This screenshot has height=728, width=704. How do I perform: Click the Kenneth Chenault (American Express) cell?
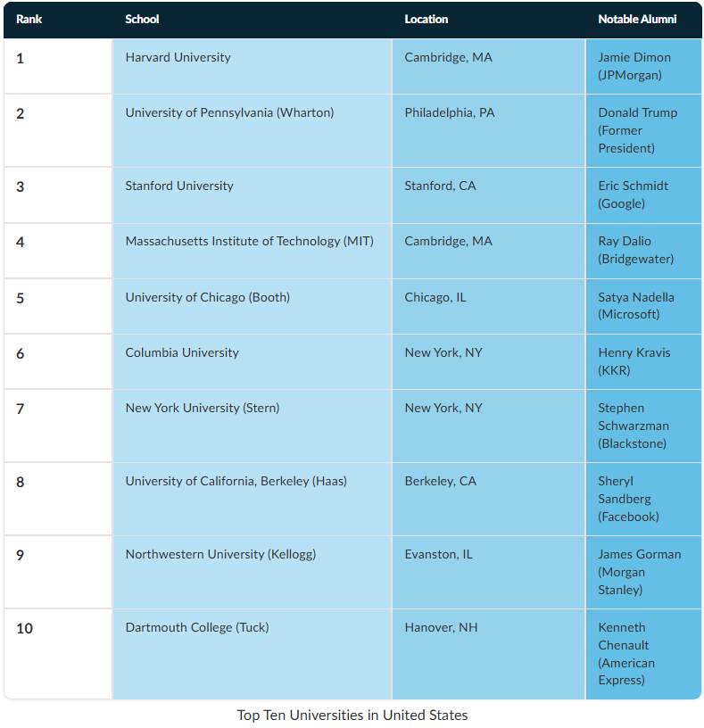coord(643,654)
